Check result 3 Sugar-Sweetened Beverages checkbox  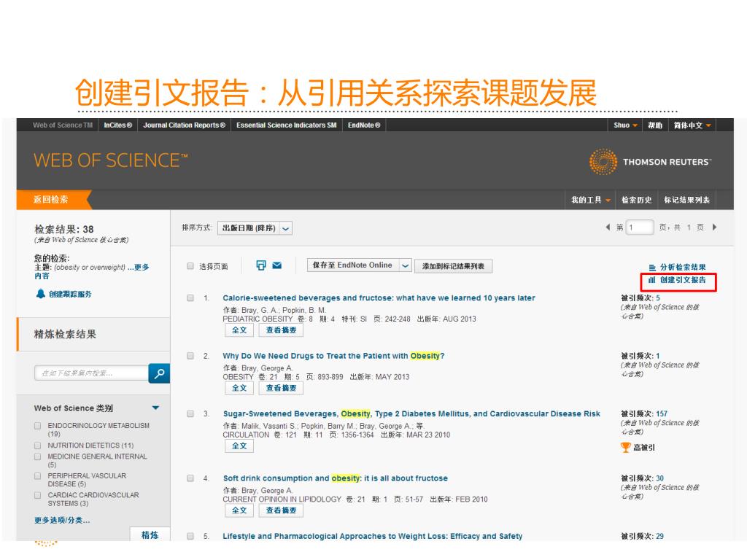coord(190,414)
